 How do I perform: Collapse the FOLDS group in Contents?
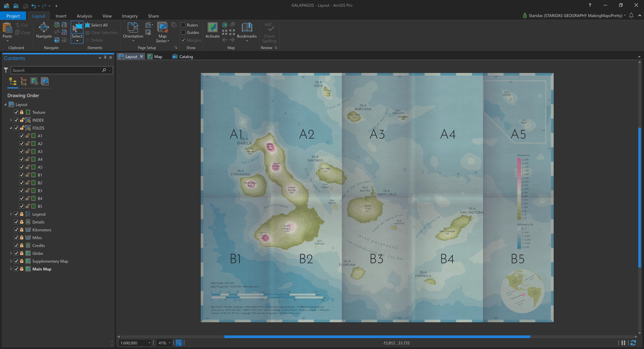11,128
